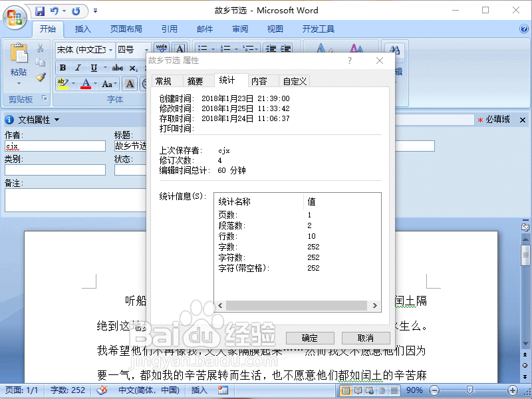Image resolution: width=532 pixels, height=399 pixels.
Task: Click the 作者 input field
Action: pyautogui.click(x=55, y=146)
